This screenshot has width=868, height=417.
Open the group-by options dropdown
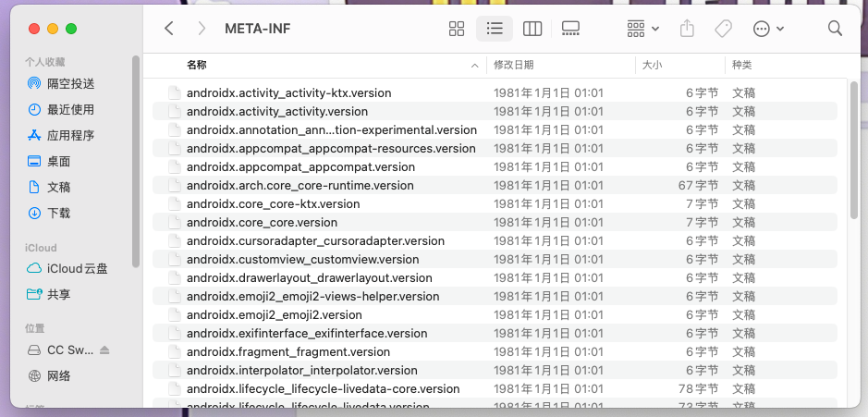(642, 29)
